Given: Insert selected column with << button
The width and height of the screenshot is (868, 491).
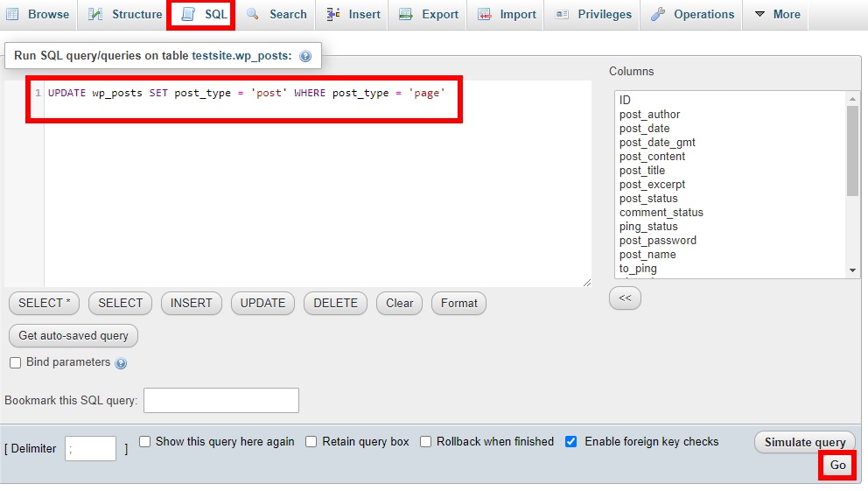Looking at the screenshot, I should coord(625,298).
